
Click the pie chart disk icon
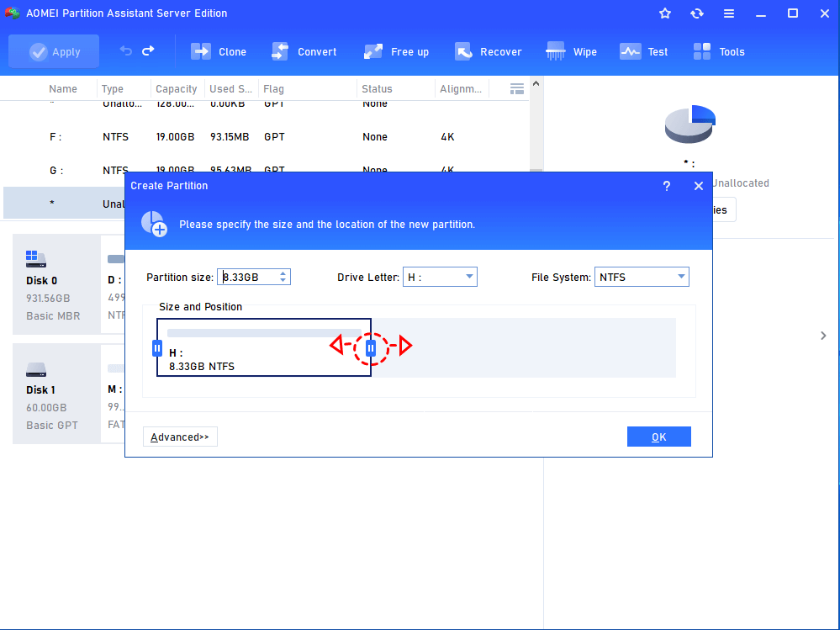point(690,124)
